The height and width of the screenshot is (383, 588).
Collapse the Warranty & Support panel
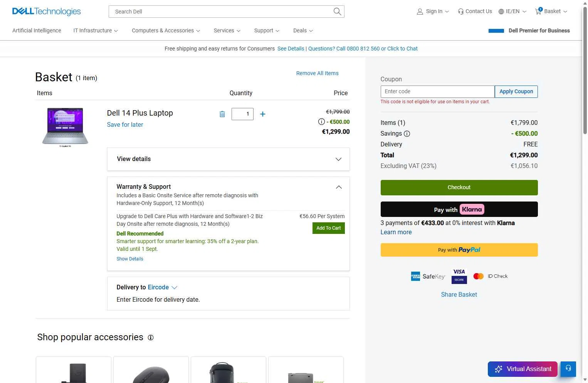339,187
